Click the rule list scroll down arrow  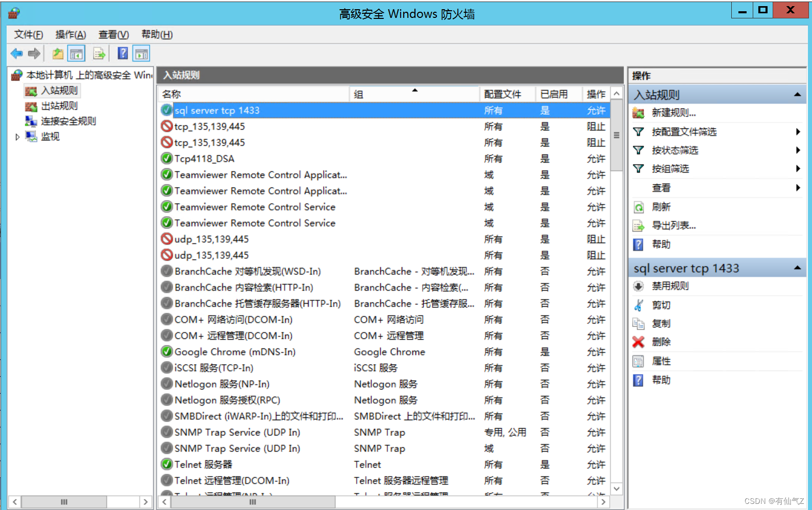coord(617,489)
